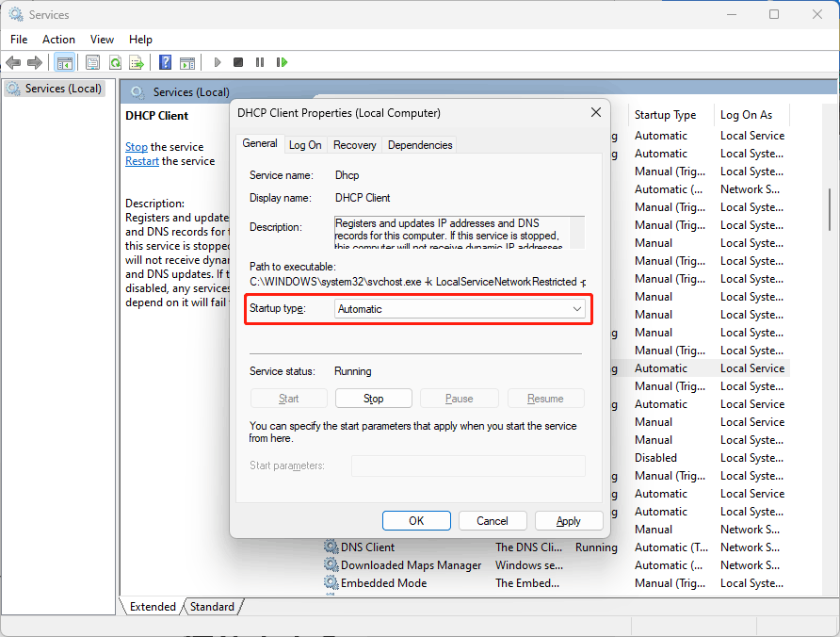The height and width of the screenshot is (637, 840).
Task: Click the 'Running' service status in dialog
Action: click(352, 371)
